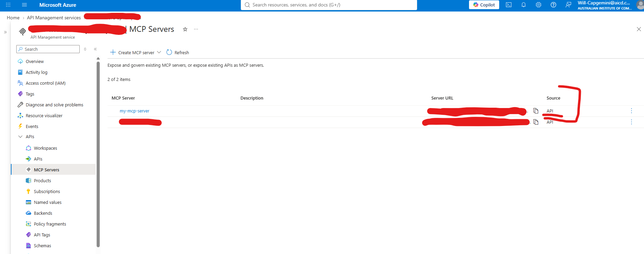This screenshot has width=644, height=254.
Task: Open the more options ellipsis beside title
Action: tap(196, 29)
